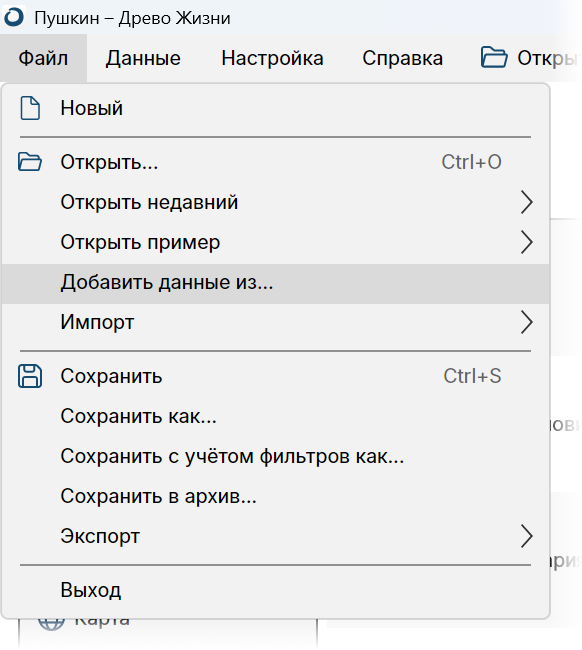Click the floppy disk icon beside Сохранить
This screenshot has width=582, height=650.
pyautogui.click(x=30, y=376)
